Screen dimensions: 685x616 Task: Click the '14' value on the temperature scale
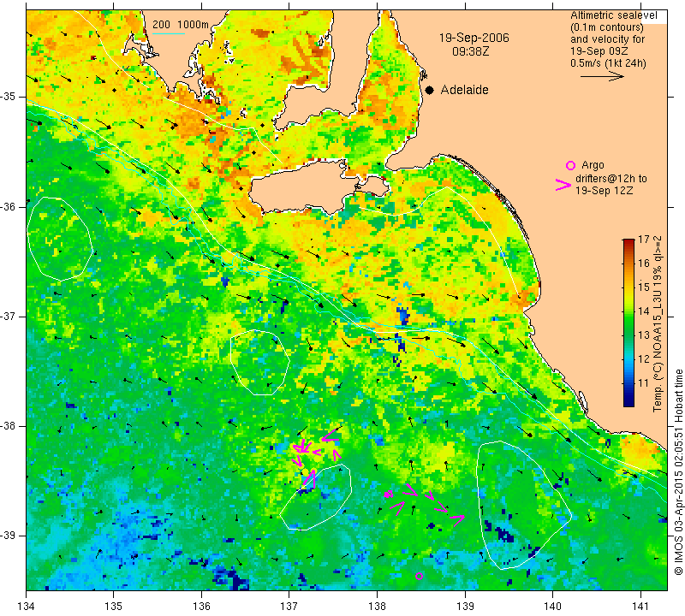pyautogui.click(x=644, y=311)
